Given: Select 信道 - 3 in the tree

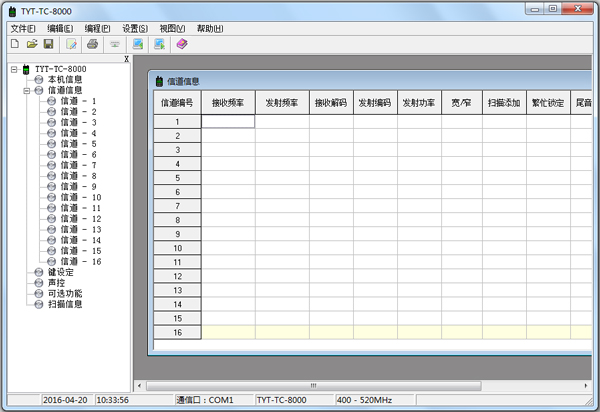Looking at the screenshot, I should 78,122.
